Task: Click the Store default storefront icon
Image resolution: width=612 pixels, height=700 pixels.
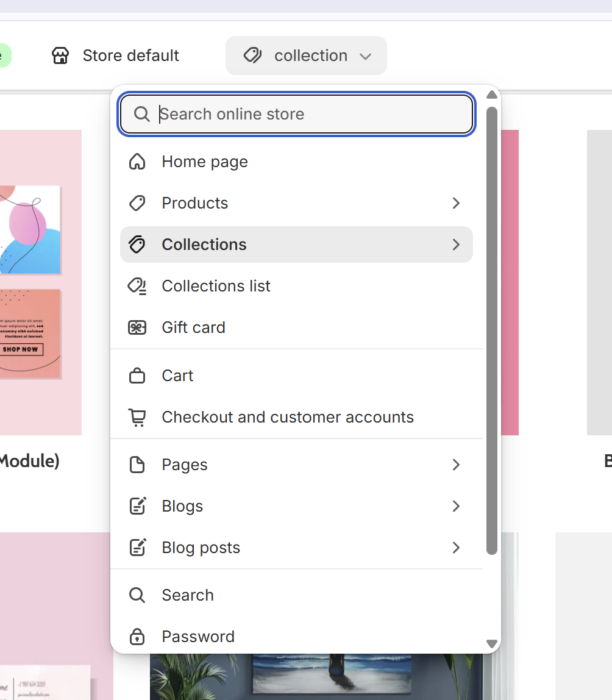Action: (60, 56)
